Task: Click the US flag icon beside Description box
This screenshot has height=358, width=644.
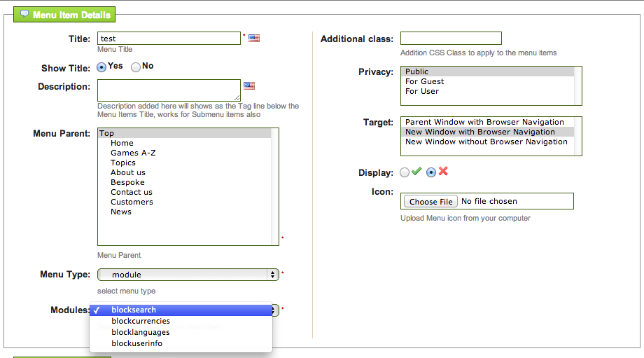Action: [249, 85]
